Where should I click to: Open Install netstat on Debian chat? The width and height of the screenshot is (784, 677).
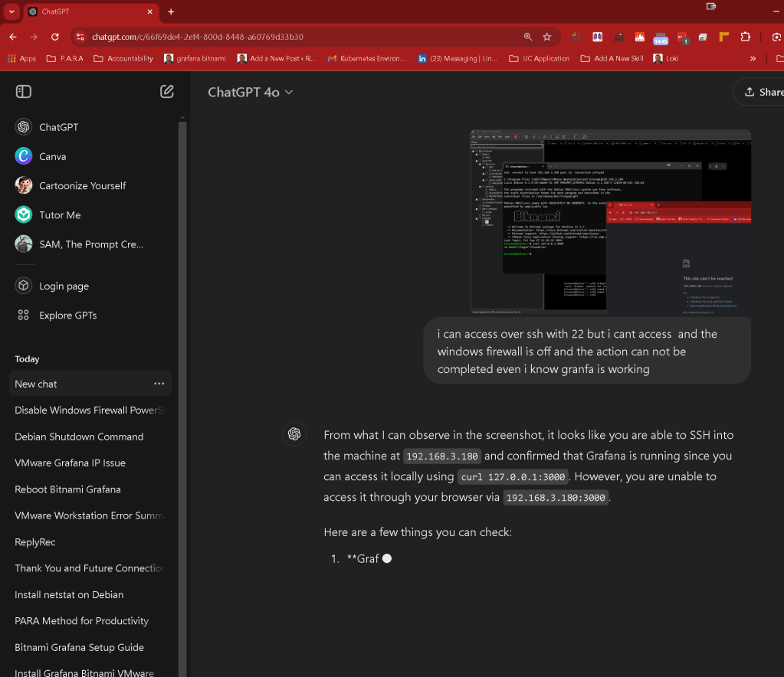pos(69,595)
